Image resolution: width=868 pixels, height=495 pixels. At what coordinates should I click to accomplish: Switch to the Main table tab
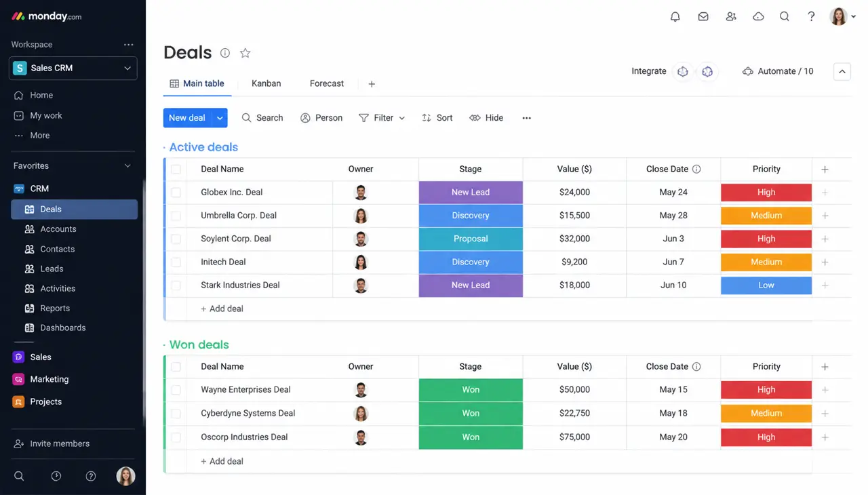[x=197, y=83]
